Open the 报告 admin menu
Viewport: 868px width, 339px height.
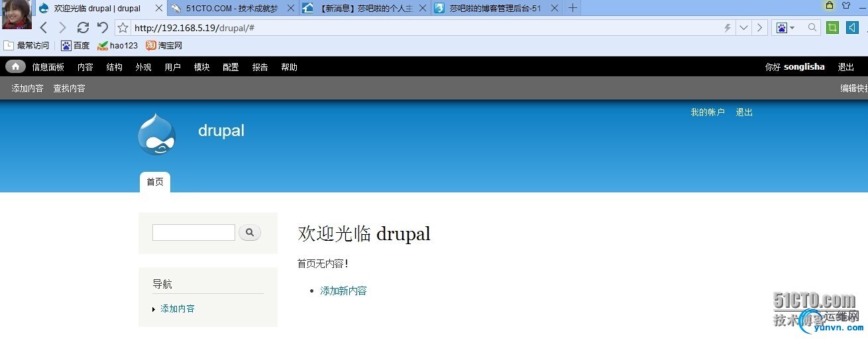[x=260, y=67]
